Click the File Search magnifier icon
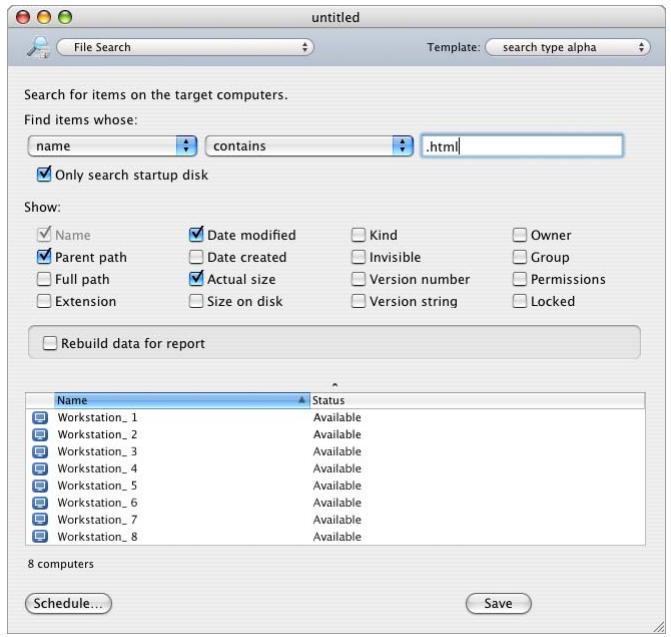 point(38,47)
